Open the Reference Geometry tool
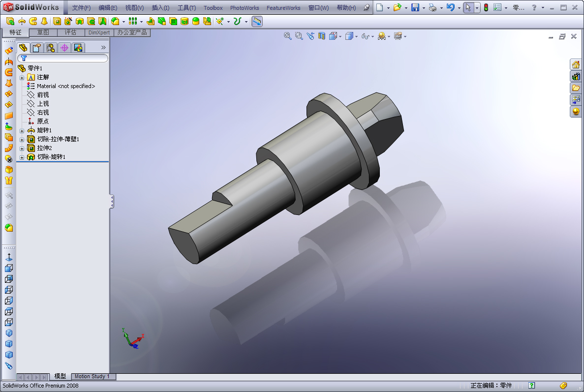 click(x=220, y=21)
